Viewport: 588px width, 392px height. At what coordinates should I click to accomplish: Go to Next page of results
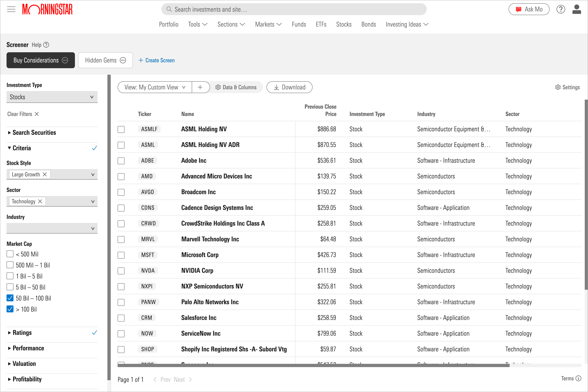(x=183, y=379)
